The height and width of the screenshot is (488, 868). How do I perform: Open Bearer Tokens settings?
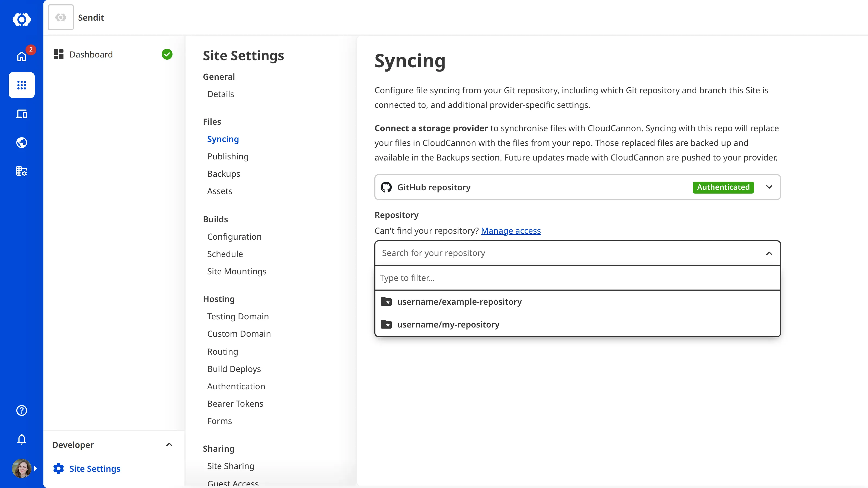tap(235, 403)
